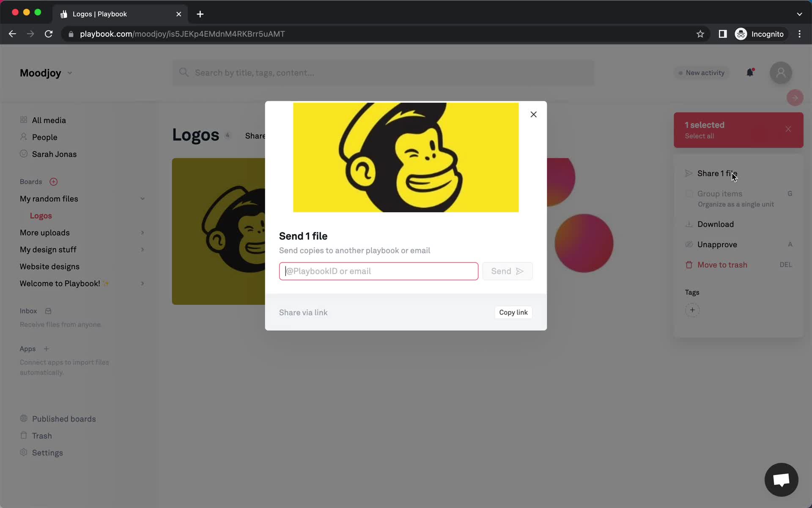Open the People section
This screenshot has height=508, width=812.
tap(44, 137)
